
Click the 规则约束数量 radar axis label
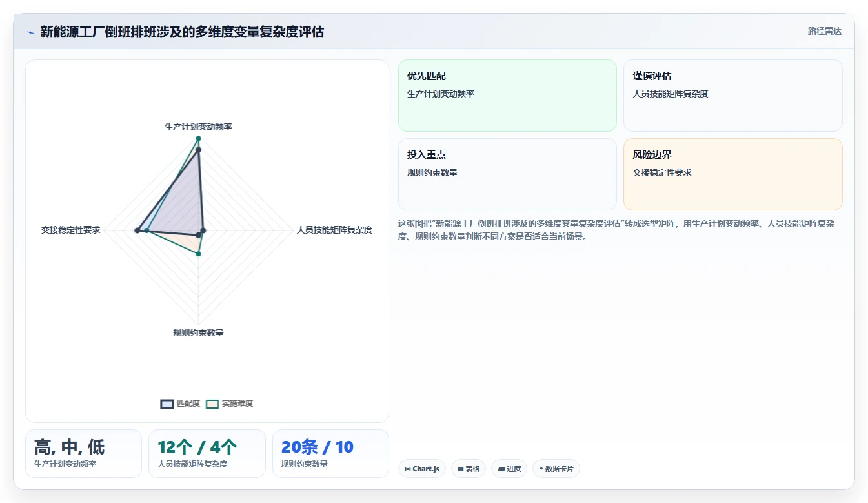198,333
